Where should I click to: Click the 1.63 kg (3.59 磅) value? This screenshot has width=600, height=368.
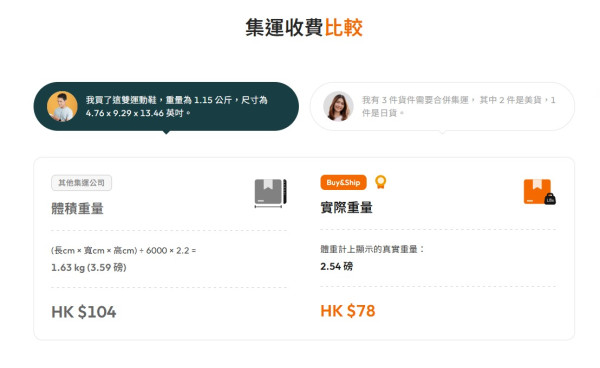(89, 267)
